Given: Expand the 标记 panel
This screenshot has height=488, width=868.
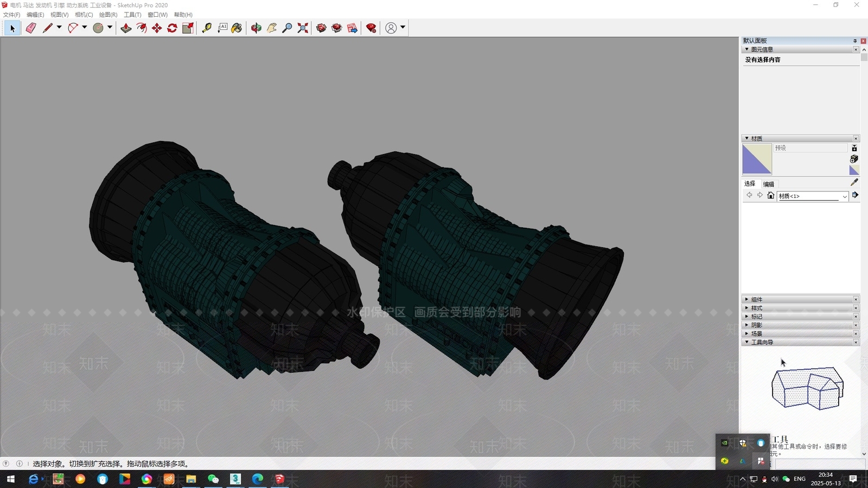Looking at the screenshot, I should (747, 317).
